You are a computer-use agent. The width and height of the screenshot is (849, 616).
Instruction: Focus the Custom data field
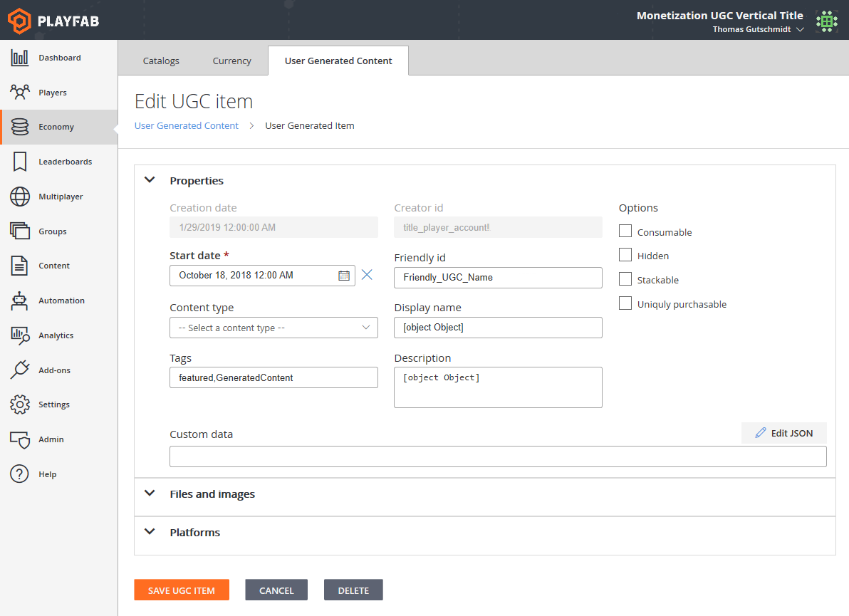pos(498,456)
